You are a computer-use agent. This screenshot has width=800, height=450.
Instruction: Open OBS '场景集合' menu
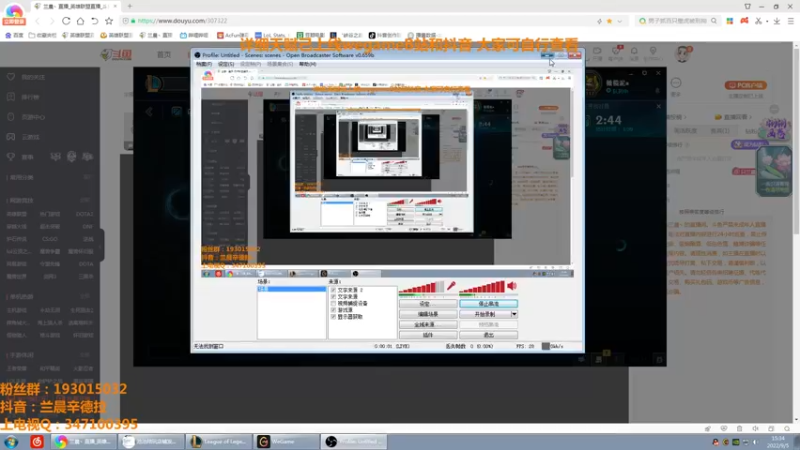280,64
